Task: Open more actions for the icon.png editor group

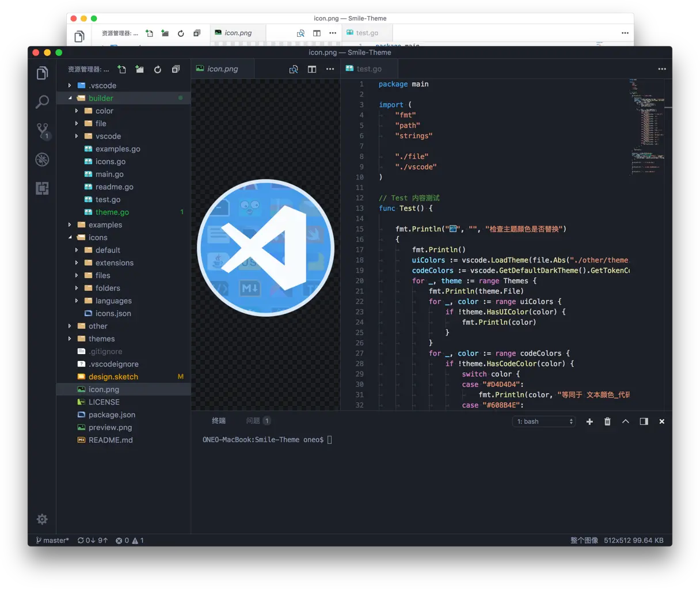Action: [x=330, y=69]
